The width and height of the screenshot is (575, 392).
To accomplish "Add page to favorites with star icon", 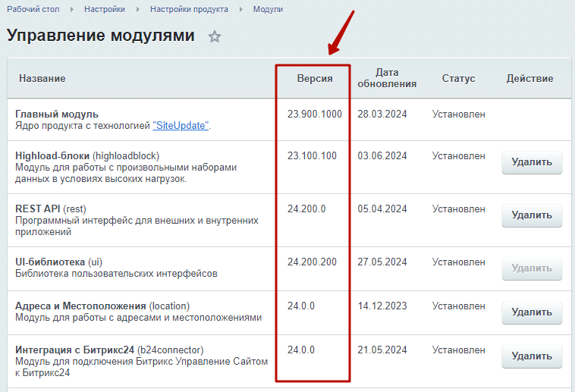I will [x=215, y=36].
